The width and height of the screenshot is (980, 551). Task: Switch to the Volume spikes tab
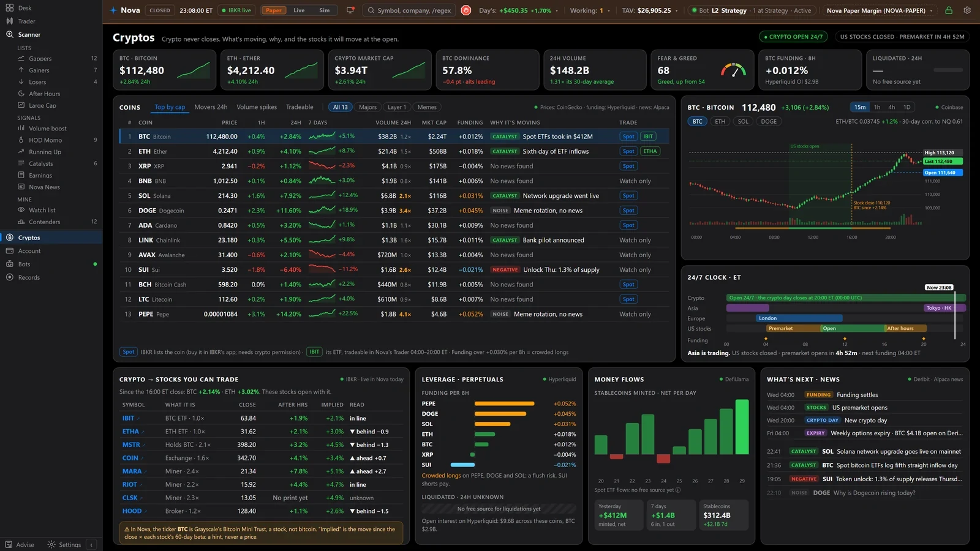pos(257,107)
